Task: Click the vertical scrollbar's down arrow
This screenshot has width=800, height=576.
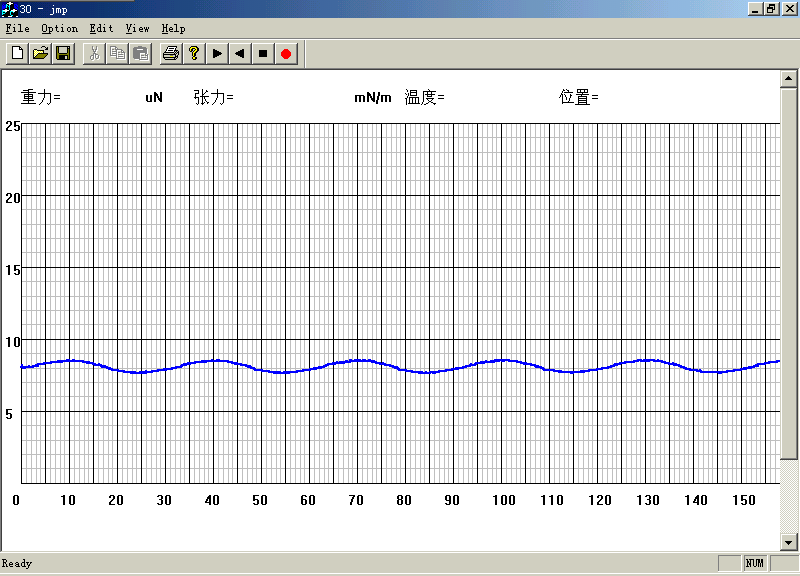Action: click(x=789, y=542)
